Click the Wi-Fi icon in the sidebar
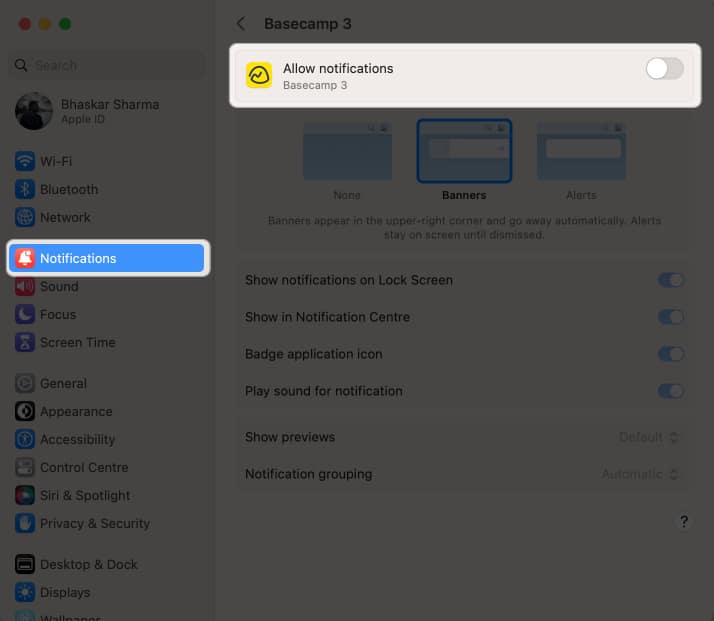714x621 pixels. tap(25, 161)
